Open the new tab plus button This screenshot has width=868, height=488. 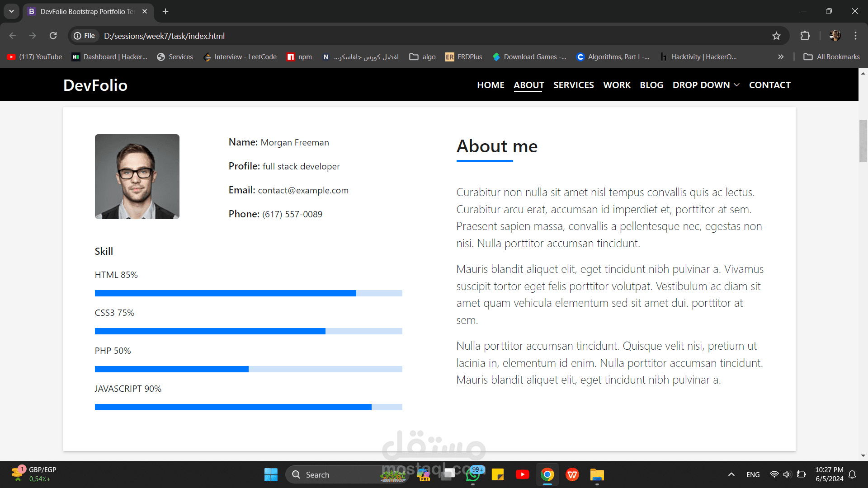[165, 11]
